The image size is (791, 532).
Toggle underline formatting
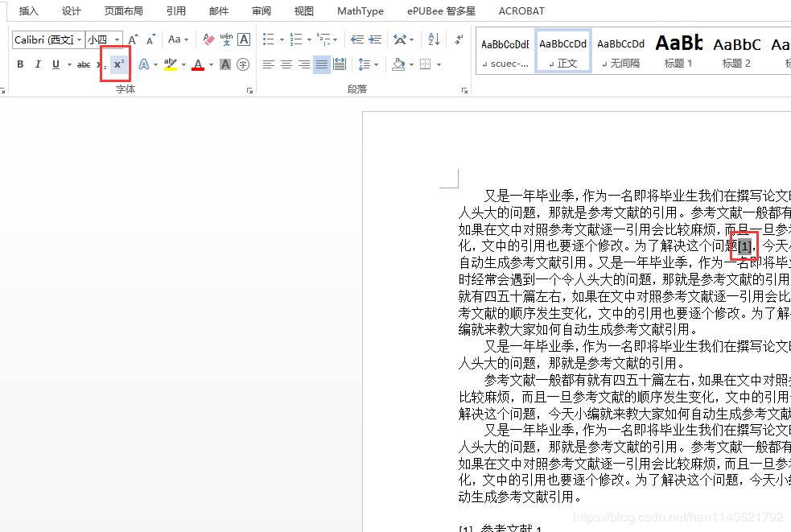point(56,64)
